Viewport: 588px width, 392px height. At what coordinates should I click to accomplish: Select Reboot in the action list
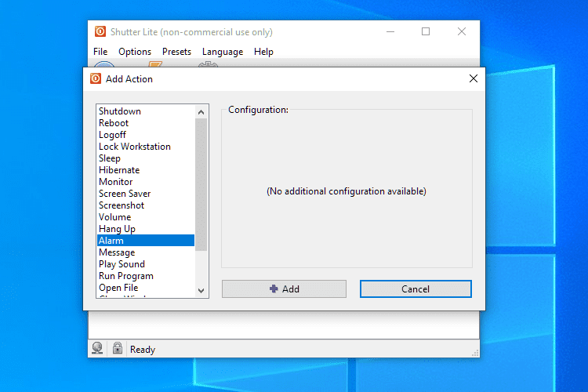[146, 123]
